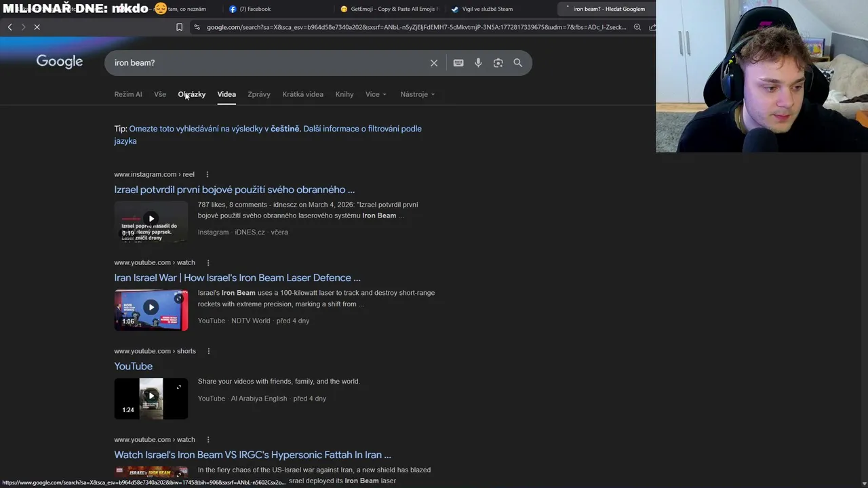
Task: Switch to Knihy book results
Action: coord(344,94)
